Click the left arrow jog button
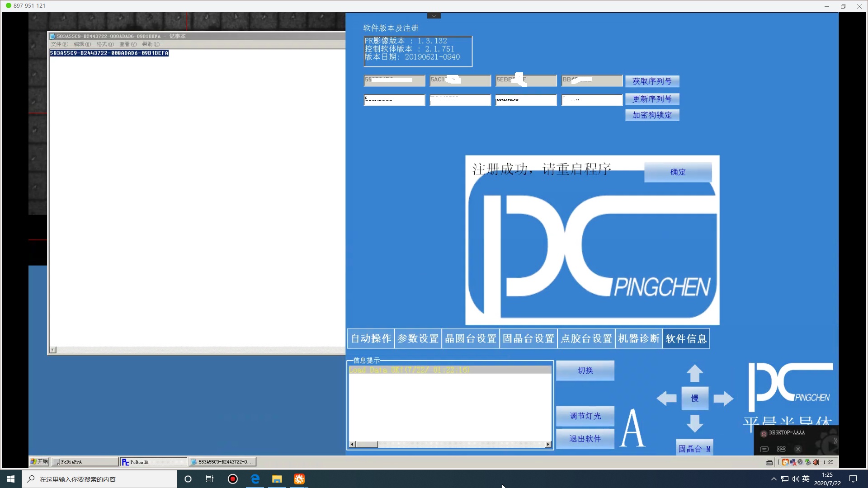 click(666, 398)
